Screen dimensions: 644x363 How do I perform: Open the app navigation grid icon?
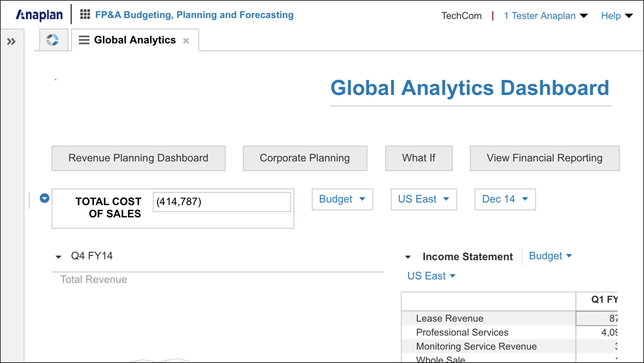(84, 15)
